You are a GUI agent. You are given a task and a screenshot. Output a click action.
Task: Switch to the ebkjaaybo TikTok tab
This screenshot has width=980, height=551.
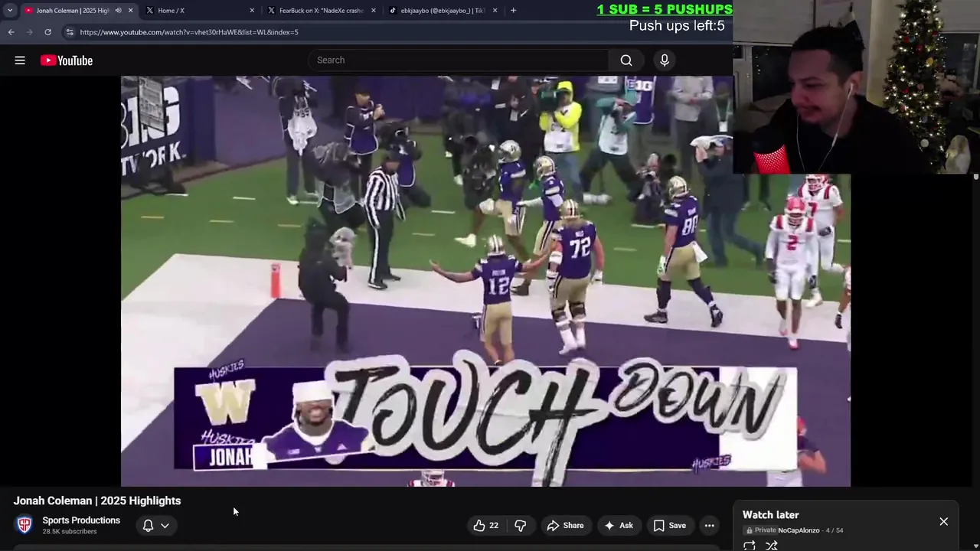(x=443, y=11)
